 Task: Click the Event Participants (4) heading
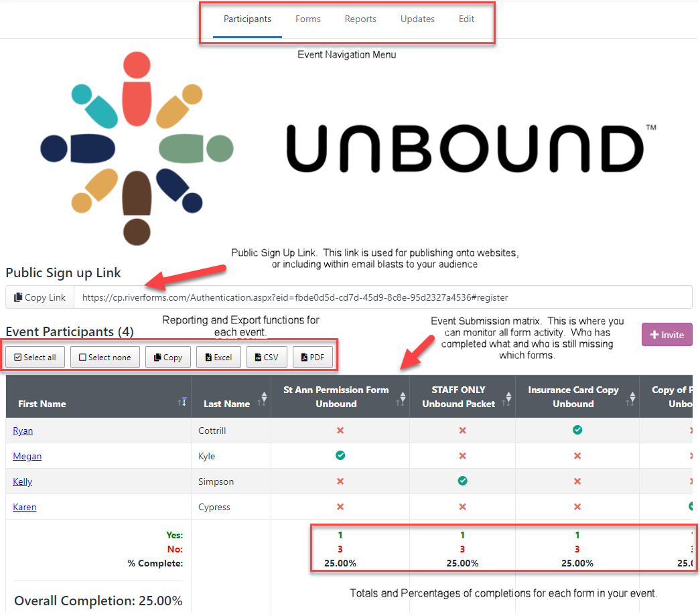pyautogui.click(x=70, y=331)
